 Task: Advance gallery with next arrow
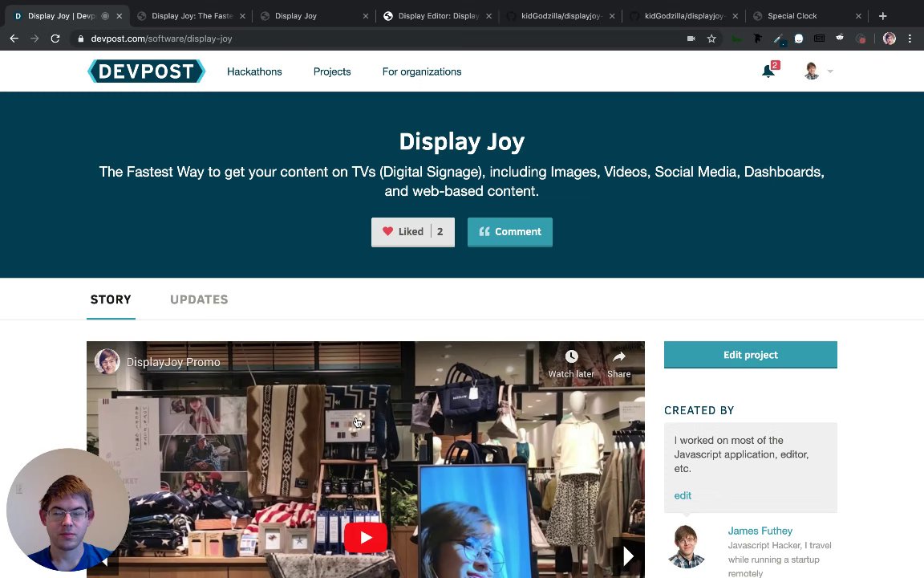coord(628,556)
